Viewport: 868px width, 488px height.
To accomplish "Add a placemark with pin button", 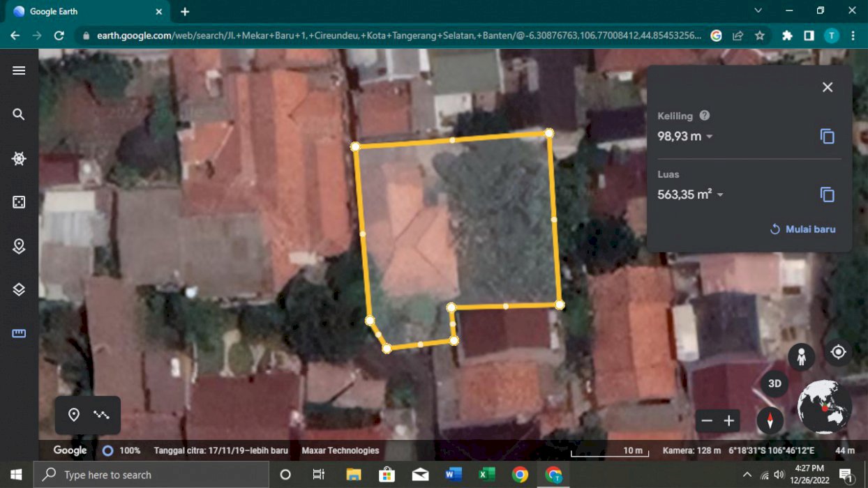I will click(74, 415).
